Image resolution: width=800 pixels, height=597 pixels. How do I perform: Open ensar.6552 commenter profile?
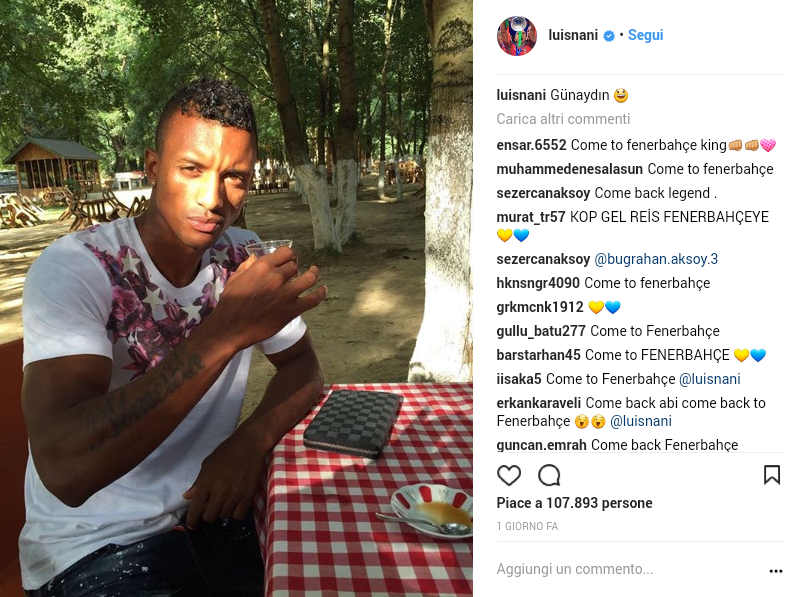531,145
